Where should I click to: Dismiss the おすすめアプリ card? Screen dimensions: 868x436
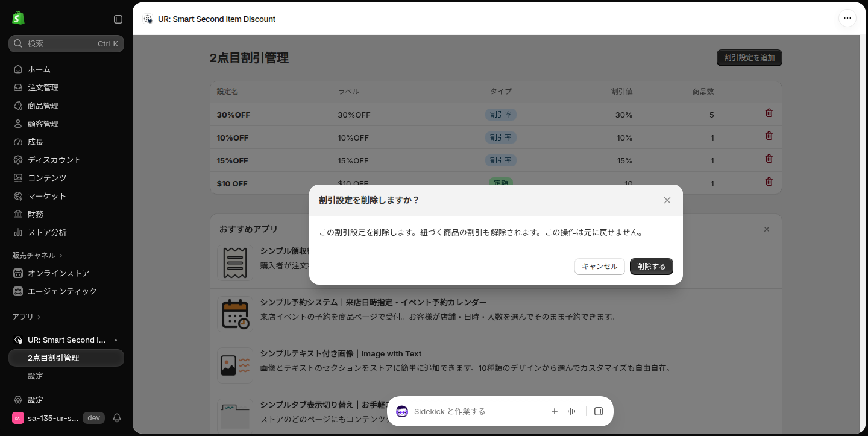767,229
